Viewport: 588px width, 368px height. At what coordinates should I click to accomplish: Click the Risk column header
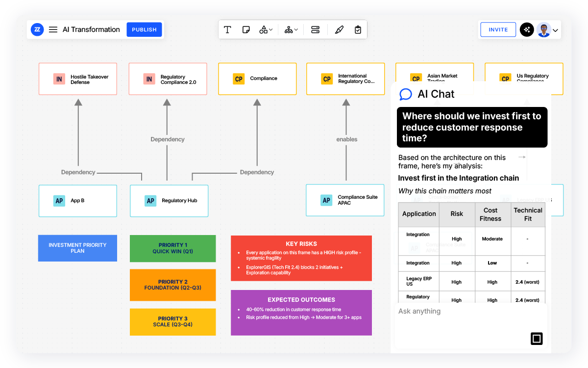coord(457,214)
